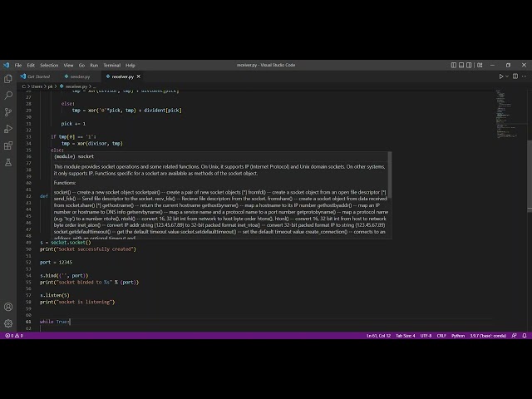This screenshot has width=532, height=399.
Task: Select Python language mode in status bar
Action: click(x=458, y=336)
